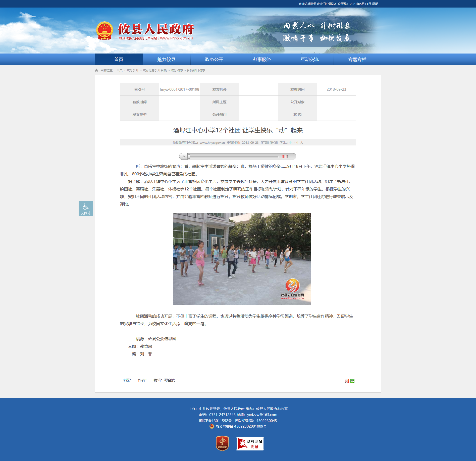This screenshot has height=461, width=476.
Task: Share article via the WeChat icon
Action: pos(352,381)
